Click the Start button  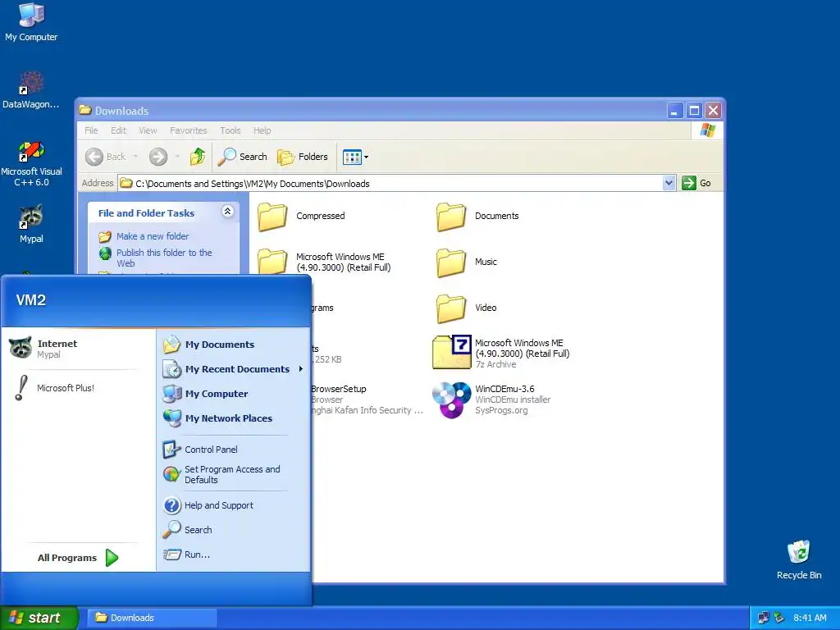[x=39, y=618]
